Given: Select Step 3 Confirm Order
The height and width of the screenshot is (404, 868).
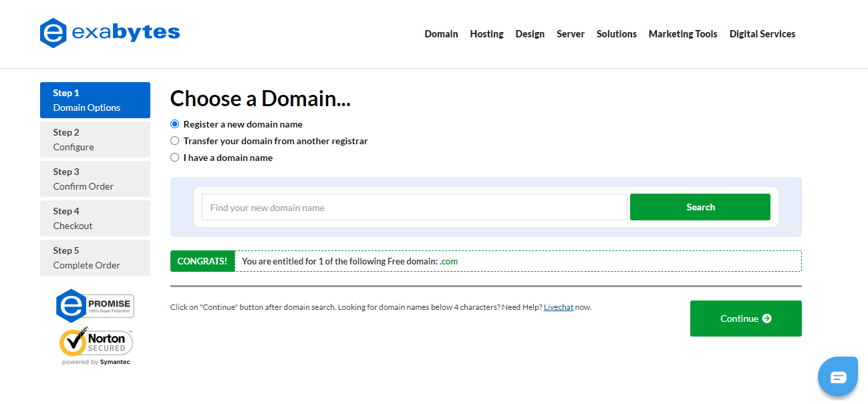Looking at the screenshot, I should pos(95,178).
